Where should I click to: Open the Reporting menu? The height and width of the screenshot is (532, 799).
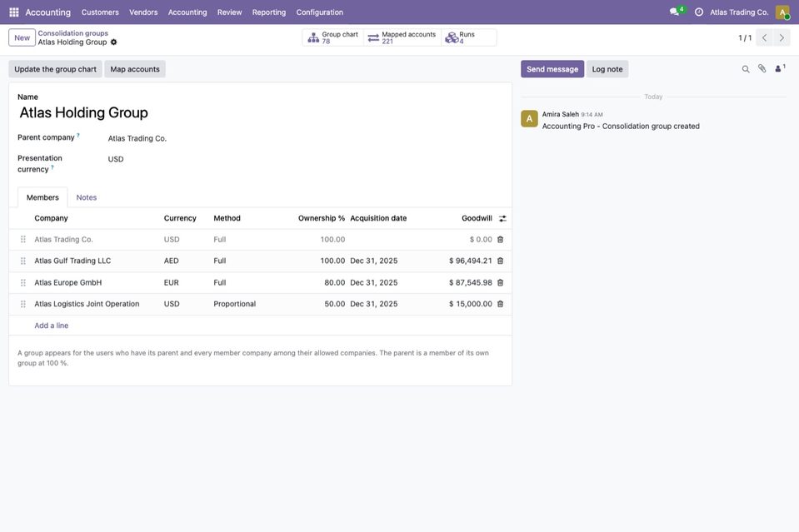coord(269,12)
